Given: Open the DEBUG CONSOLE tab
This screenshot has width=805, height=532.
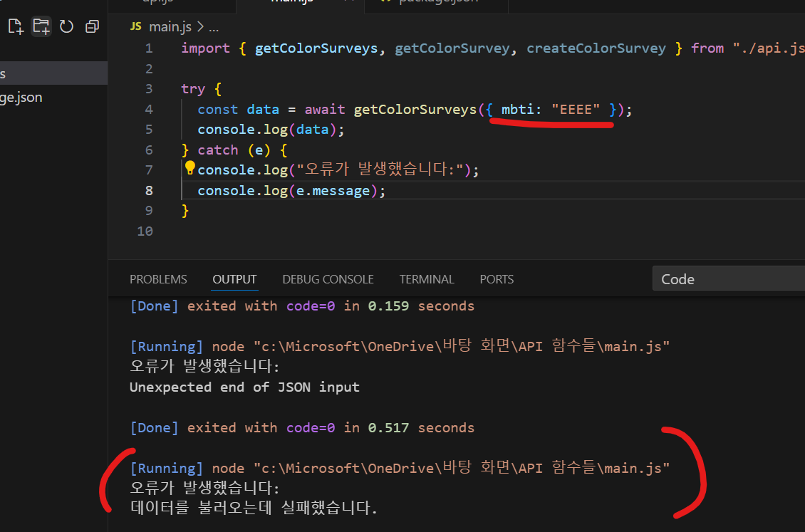Looking at the screenshot, I should [x=328, y=279].
